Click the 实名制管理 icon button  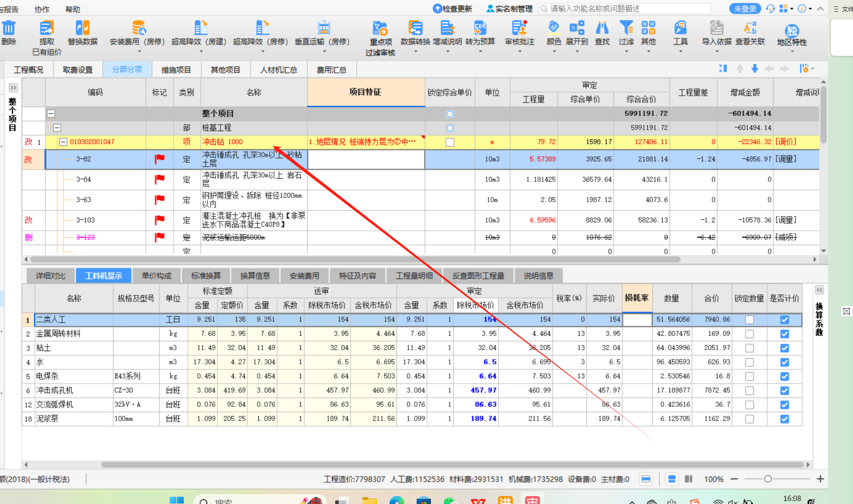(x=509, y=8)
